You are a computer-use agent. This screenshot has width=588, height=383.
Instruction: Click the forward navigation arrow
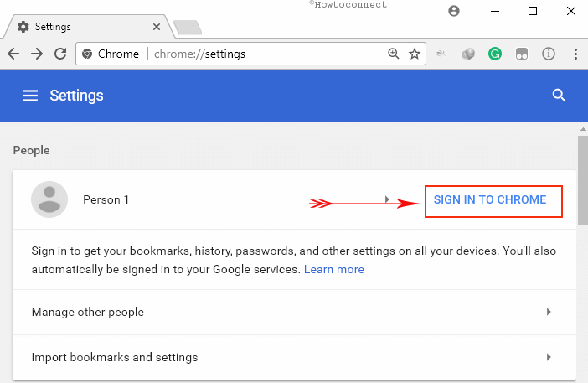pyautogui.click(x=37, y=54)
